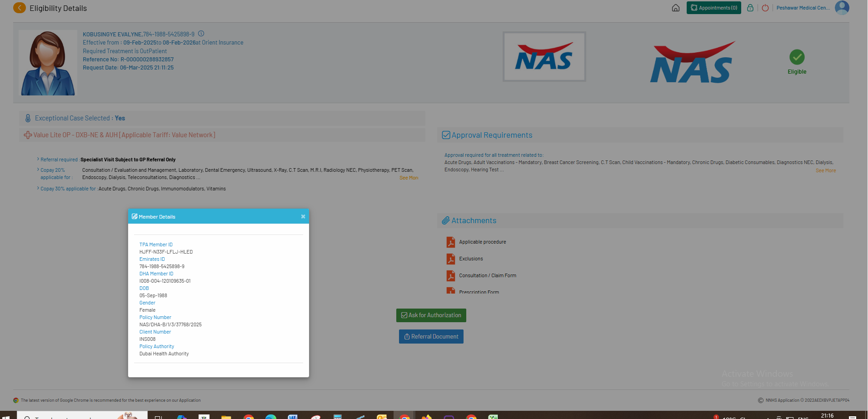Screen dimensions: 868x419
Task: Click the Policy Number label
Action: pyautogui.click(x=155, y=317)
